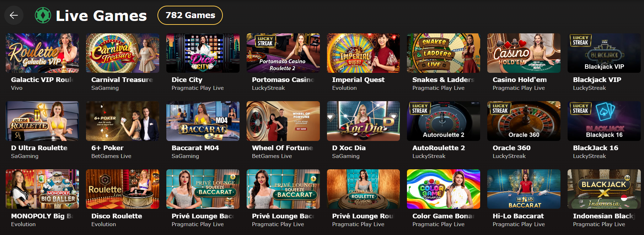644x235 pixels.
Task: Open the Wheel Of Fortune thumbnail
Action: (x=283, y=121)
